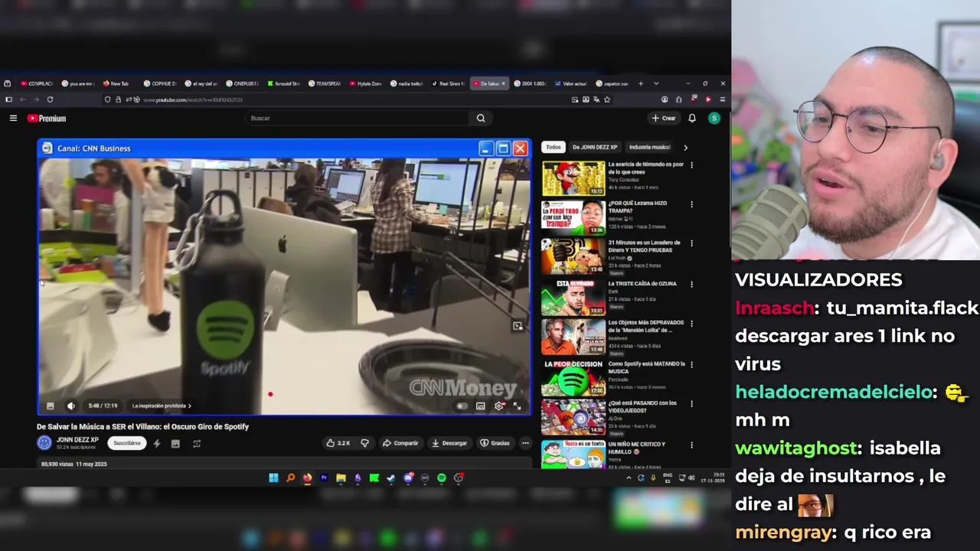The image size is (980, 551).
Task: Click the Crear button
Action: (x=664, y=118)
